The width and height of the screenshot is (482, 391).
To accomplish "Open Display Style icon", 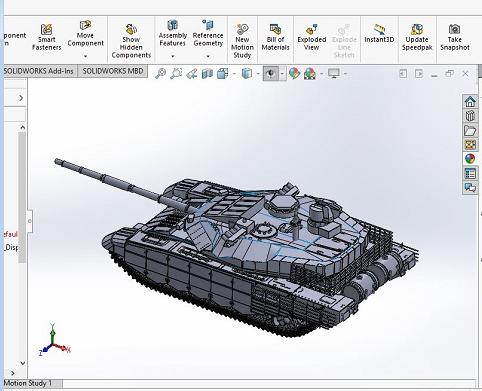I will [x=247, y=73].
